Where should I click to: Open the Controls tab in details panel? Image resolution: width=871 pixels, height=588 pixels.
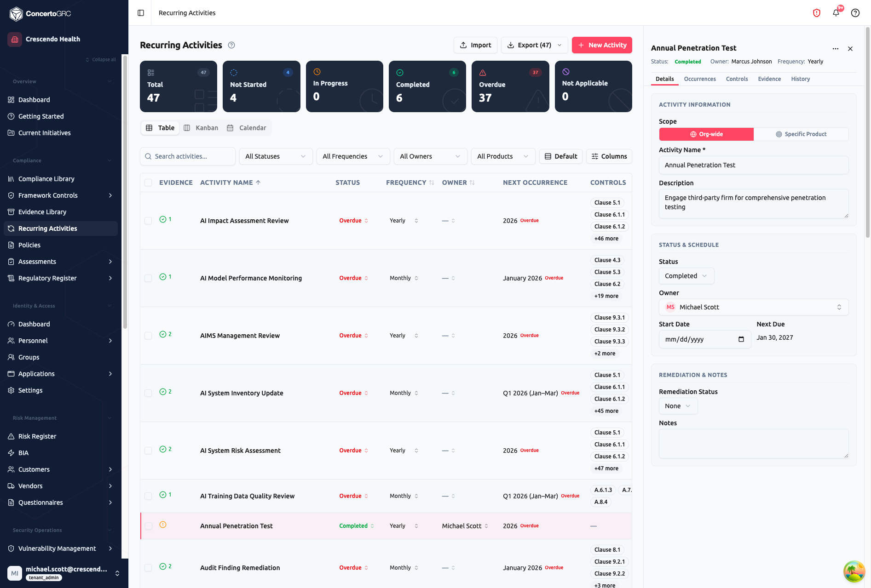point(737,79)
